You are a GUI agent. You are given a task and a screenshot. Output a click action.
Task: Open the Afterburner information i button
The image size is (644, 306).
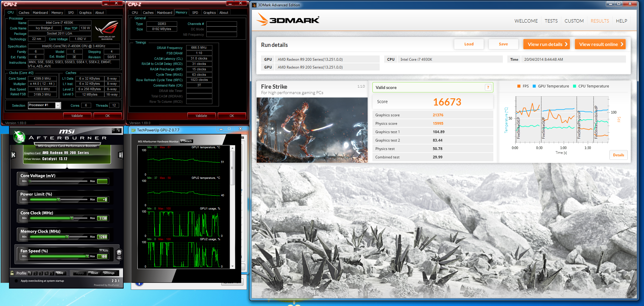[x=120, y=155]
